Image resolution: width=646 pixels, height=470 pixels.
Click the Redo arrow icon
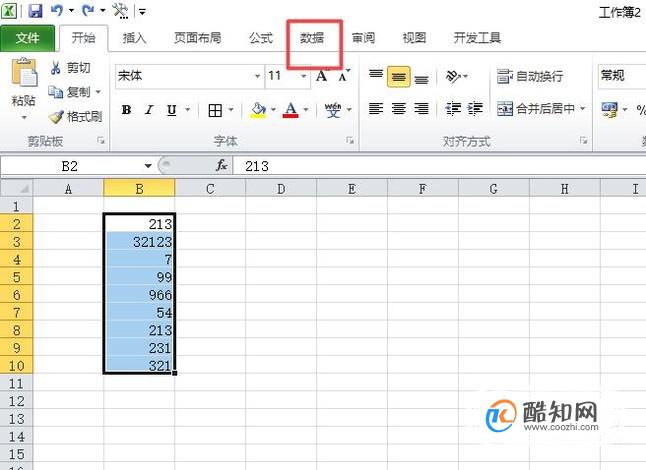88,10
